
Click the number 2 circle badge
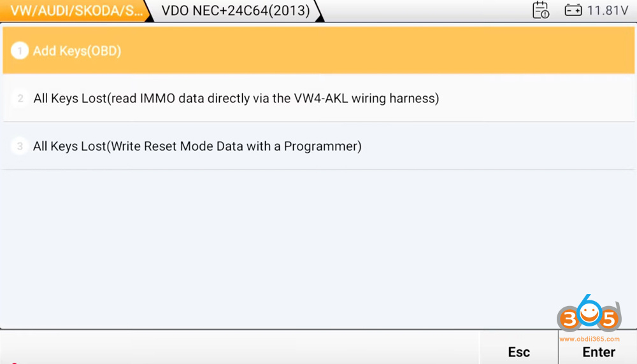pos(20,99)
